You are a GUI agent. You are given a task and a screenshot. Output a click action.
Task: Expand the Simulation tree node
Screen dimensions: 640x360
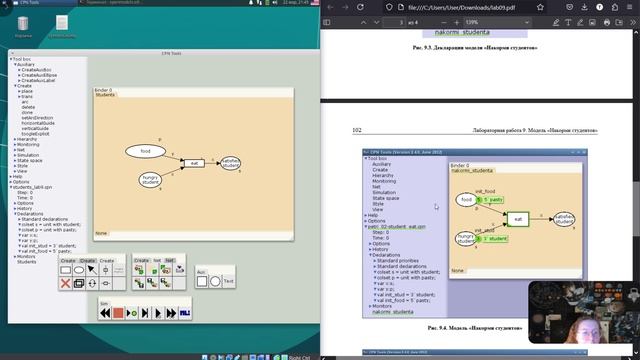[x=15, y=155]
